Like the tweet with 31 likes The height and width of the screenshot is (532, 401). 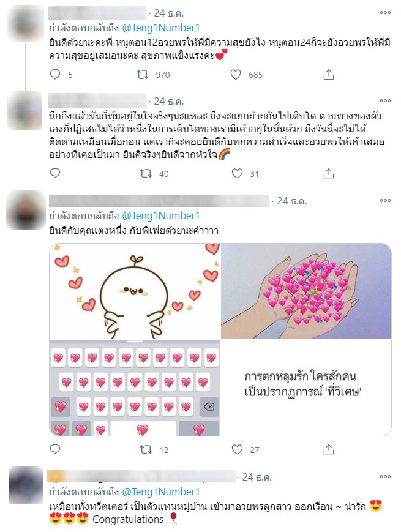[237, 173]
